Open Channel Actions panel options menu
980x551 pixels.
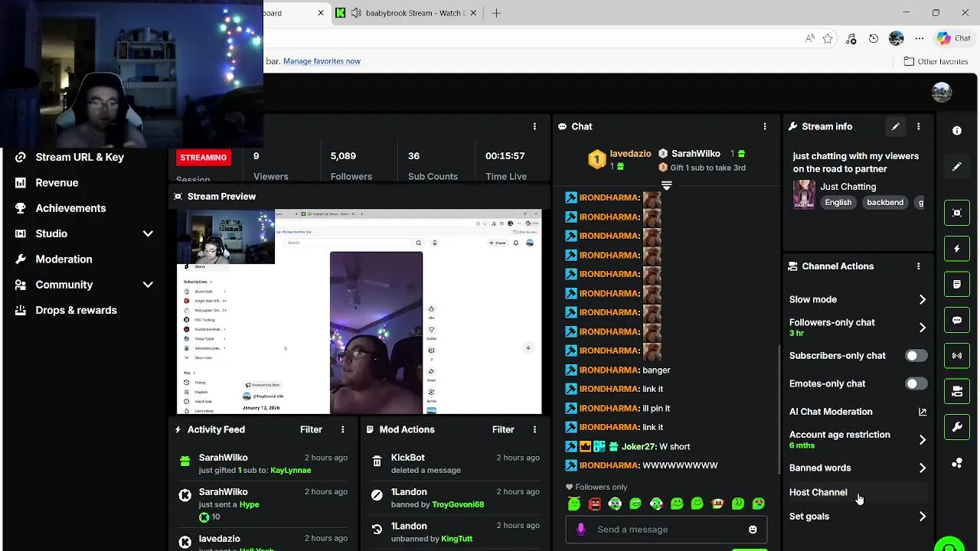pos(919,266)
